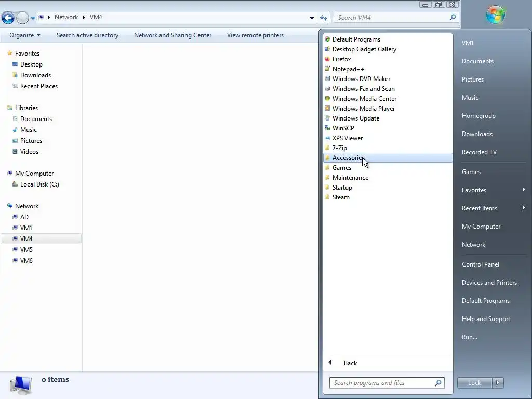Click the Windows Media Center icon
Viewport: 532px width, 399px height.
(327, 98)
